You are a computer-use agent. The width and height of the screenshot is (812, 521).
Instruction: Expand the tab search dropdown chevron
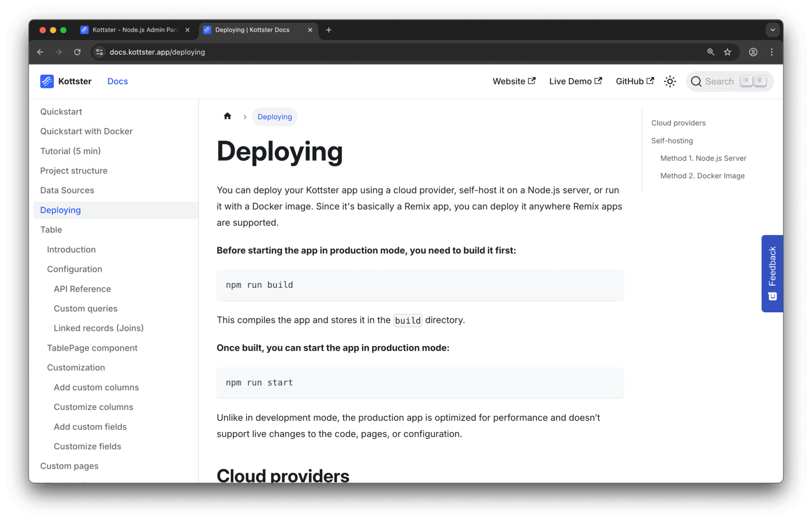click(772, 30)
